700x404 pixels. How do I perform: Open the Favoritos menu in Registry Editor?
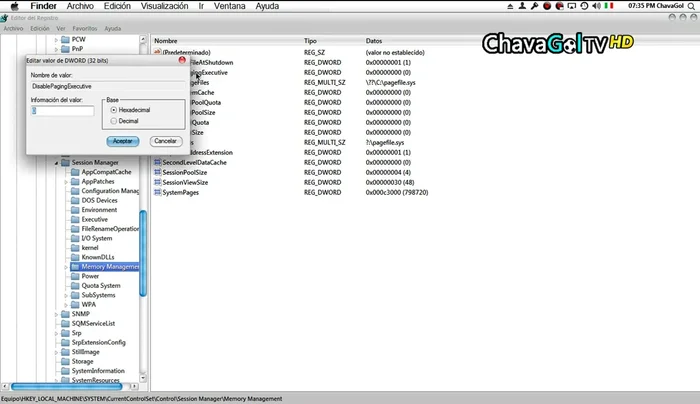point(85,29)
